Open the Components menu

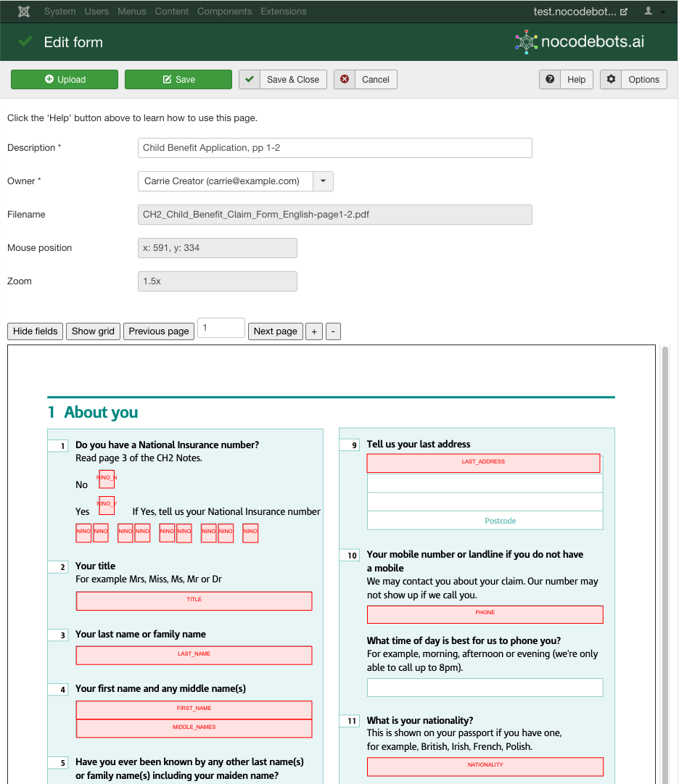[x=224, y=12]
